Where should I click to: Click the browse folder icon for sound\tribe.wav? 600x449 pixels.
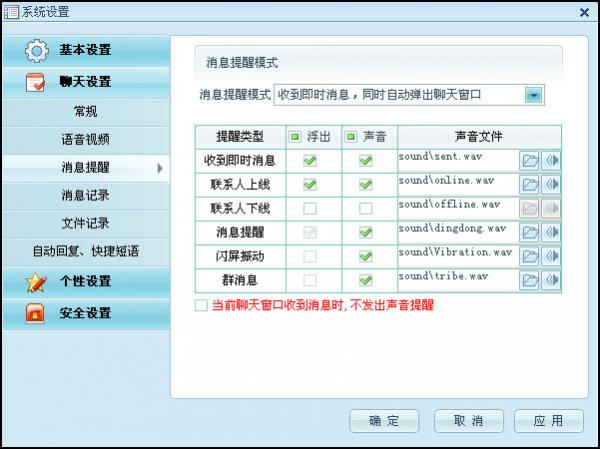530,281
